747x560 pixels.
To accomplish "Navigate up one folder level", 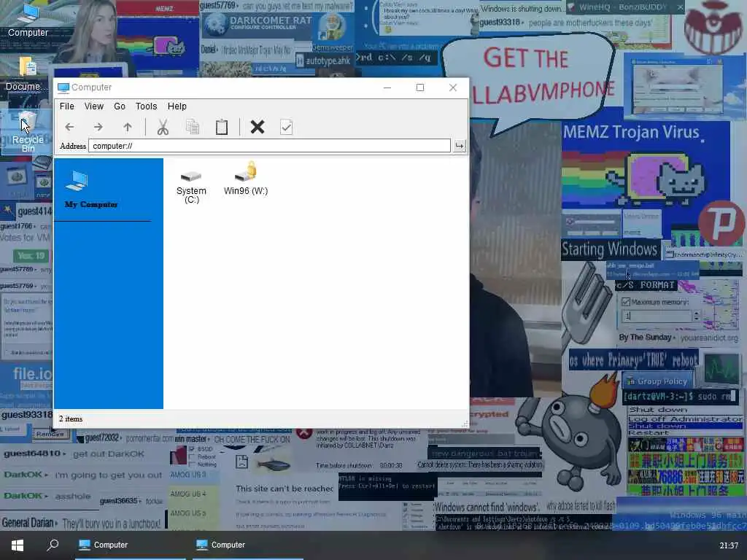I will coord(127,127).
